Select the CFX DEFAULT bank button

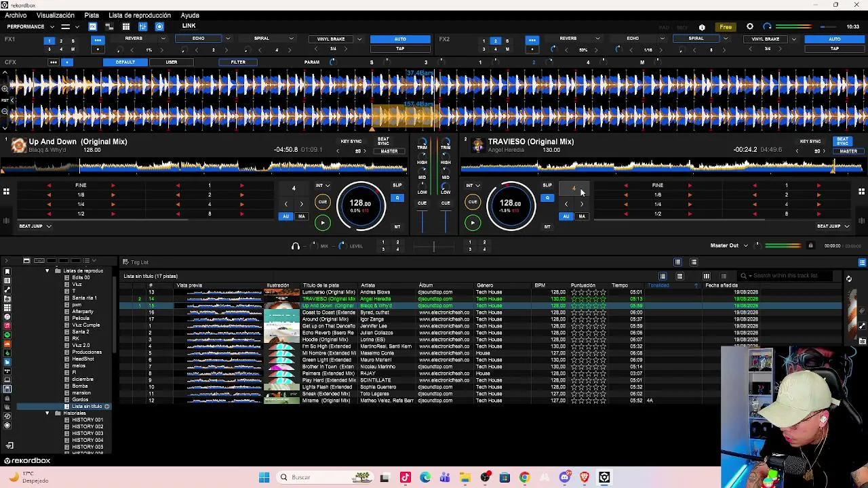pos(125,62)
